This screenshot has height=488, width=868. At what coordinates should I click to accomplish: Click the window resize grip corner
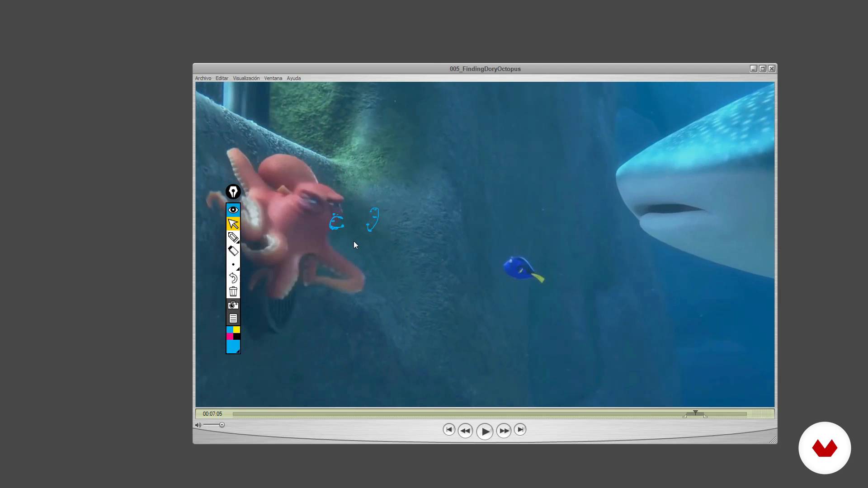point(773,440)
